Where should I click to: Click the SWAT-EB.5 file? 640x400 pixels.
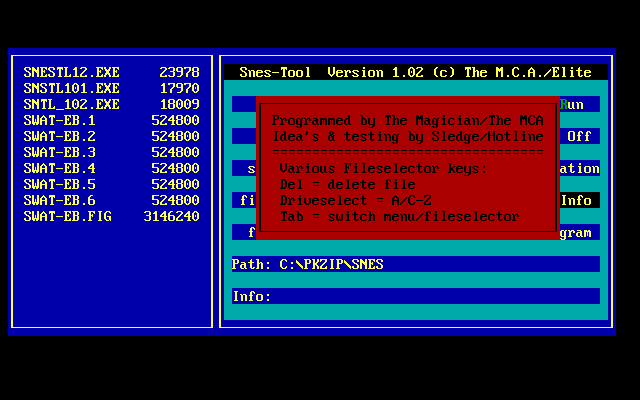(x=60, y=184)
